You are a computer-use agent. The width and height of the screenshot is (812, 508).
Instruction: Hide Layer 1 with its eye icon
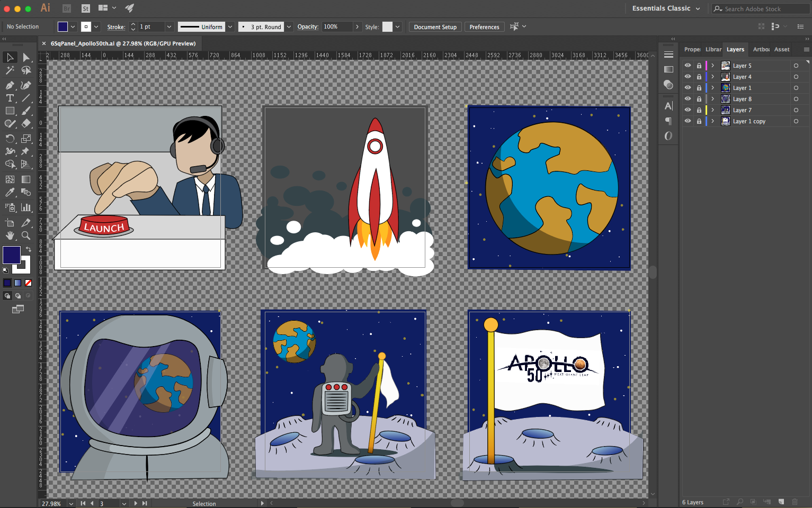click(688, 88)
